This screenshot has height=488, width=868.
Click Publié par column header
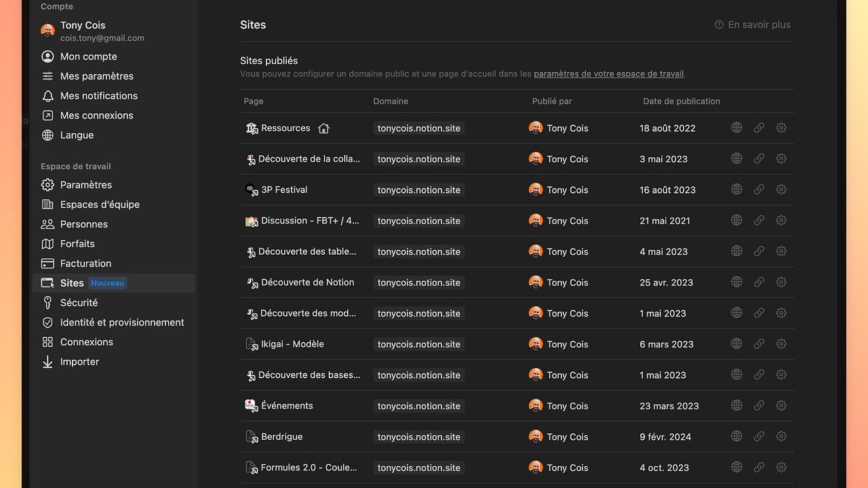click(552, 101)
